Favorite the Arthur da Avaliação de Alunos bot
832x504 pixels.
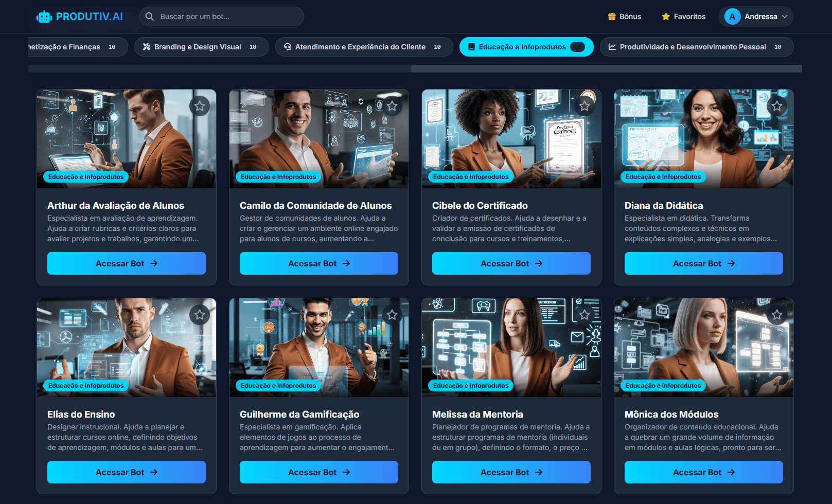[200, 106]
